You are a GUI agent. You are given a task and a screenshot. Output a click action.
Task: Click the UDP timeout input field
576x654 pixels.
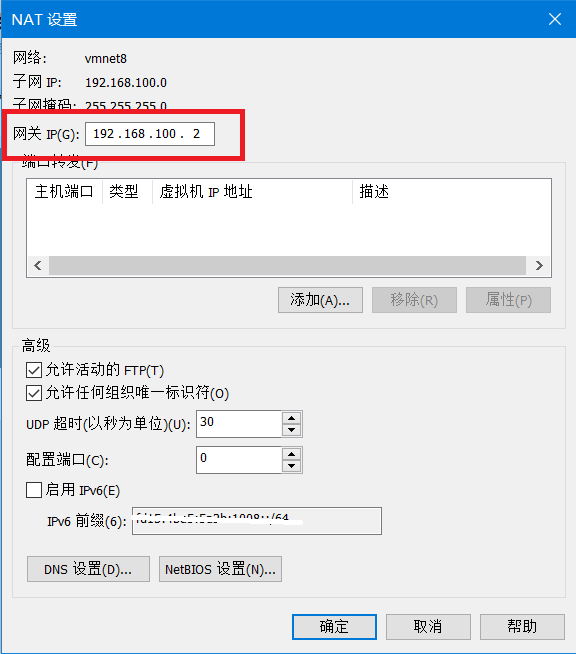(x=239, y=424)
